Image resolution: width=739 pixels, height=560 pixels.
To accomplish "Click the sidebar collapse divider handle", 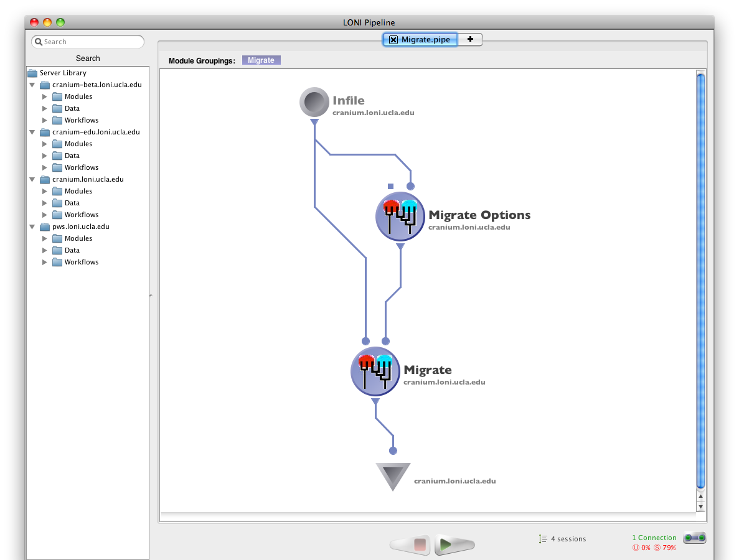I will coord(151,296).
